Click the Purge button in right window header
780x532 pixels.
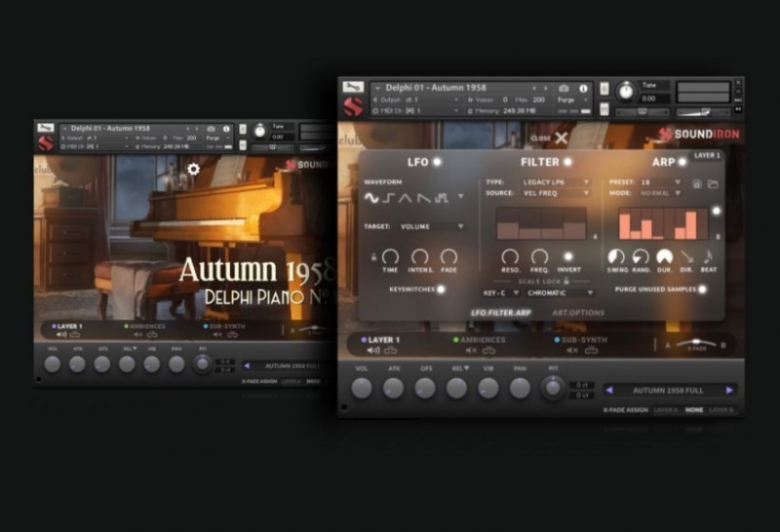coord(565,100)
